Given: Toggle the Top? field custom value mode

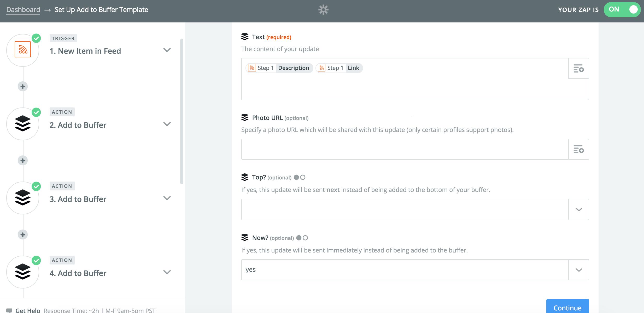Looking at the screenshot, I should point(300,177).
